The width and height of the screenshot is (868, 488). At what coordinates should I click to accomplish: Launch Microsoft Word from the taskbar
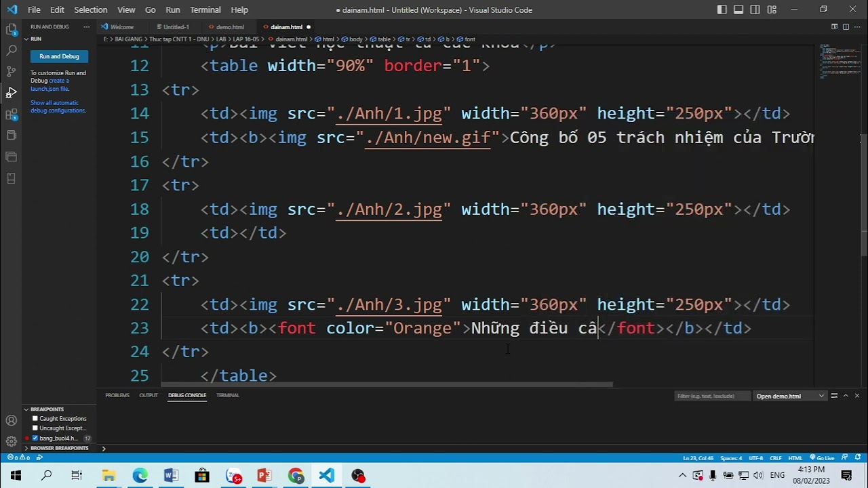[x=171, y=476]
